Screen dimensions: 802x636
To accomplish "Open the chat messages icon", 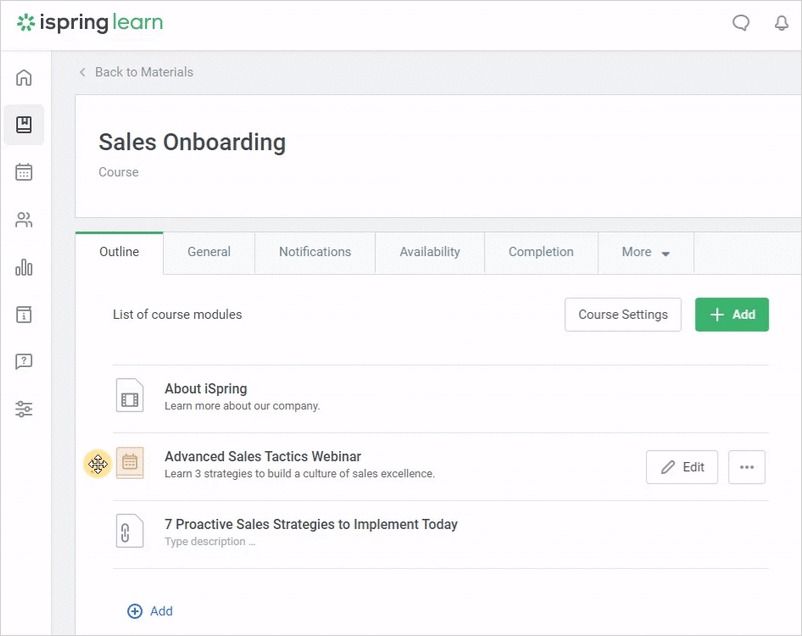I will click(741, 24).
